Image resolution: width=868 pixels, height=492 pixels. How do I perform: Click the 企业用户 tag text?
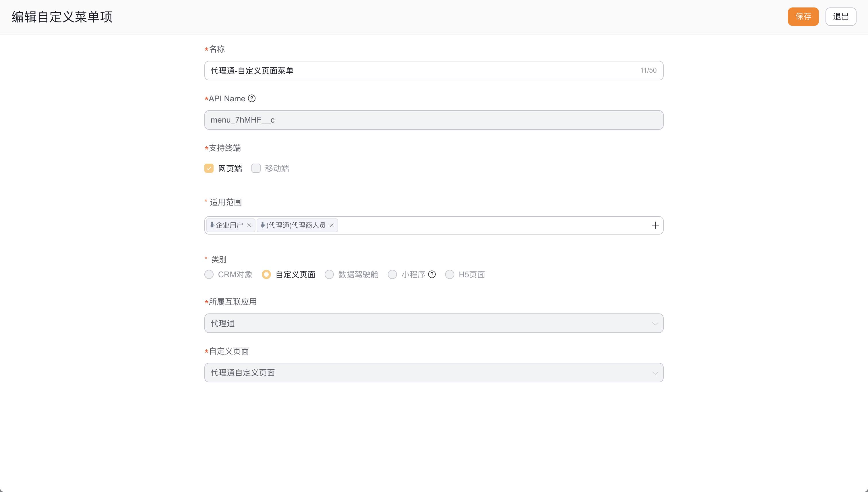pyautogui.click(x=229, y=225)
